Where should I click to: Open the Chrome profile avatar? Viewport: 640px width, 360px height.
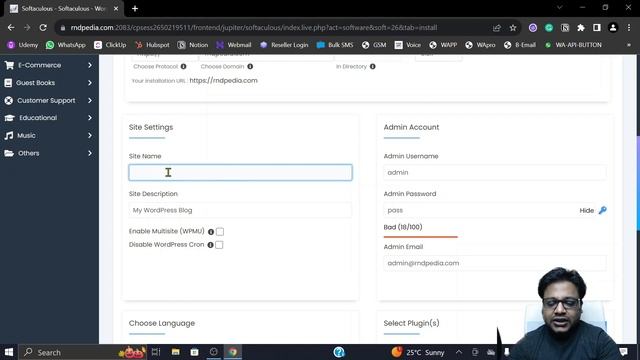coord(613,28)
